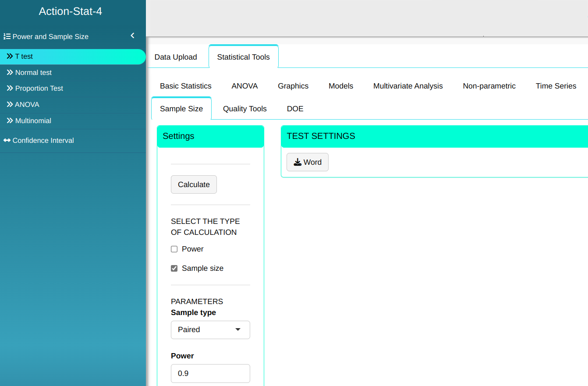Go to the Time Series tab
This screenshot has height=386, width=588.
pyautogui.click(x=556, y=86)
